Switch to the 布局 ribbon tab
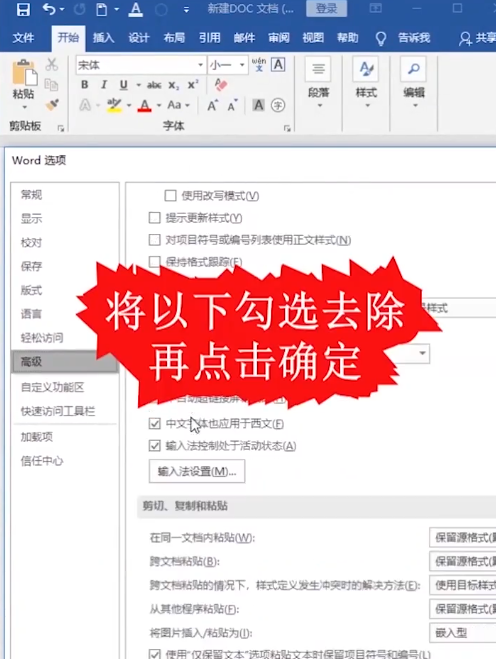The image size is (496, 659). click(174, 38)
